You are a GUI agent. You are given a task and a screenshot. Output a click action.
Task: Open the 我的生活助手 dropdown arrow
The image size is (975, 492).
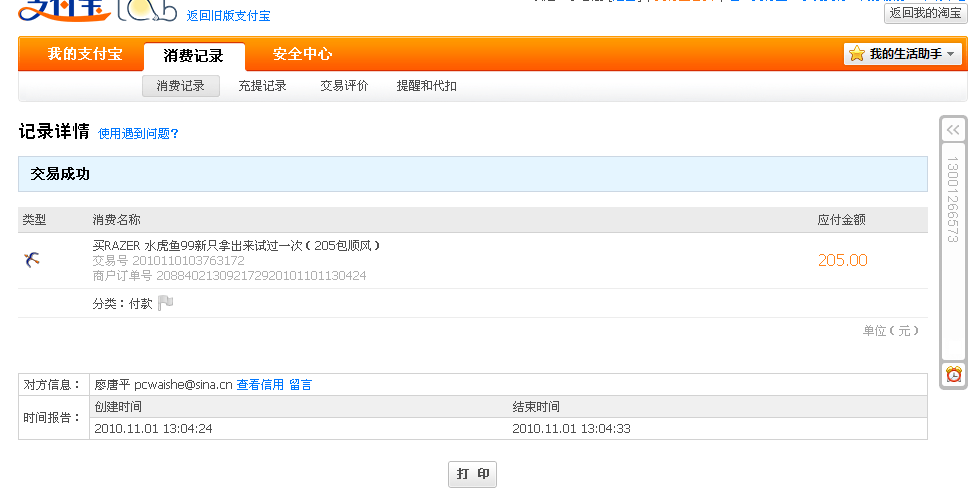[x=950, y=54]
